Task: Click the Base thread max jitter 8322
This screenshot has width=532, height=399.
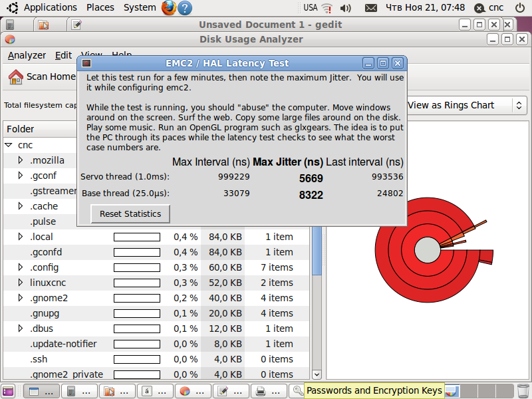Action: pos(311,195)
